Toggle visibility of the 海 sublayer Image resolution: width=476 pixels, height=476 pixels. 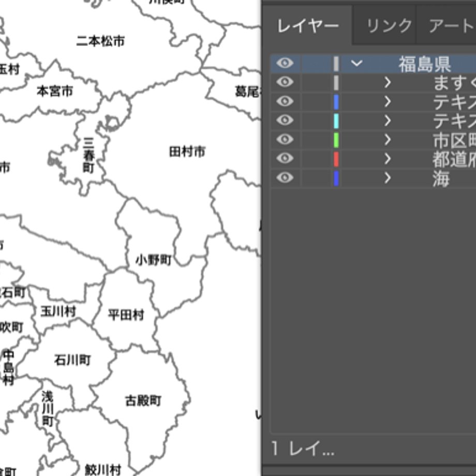[285, 178]
